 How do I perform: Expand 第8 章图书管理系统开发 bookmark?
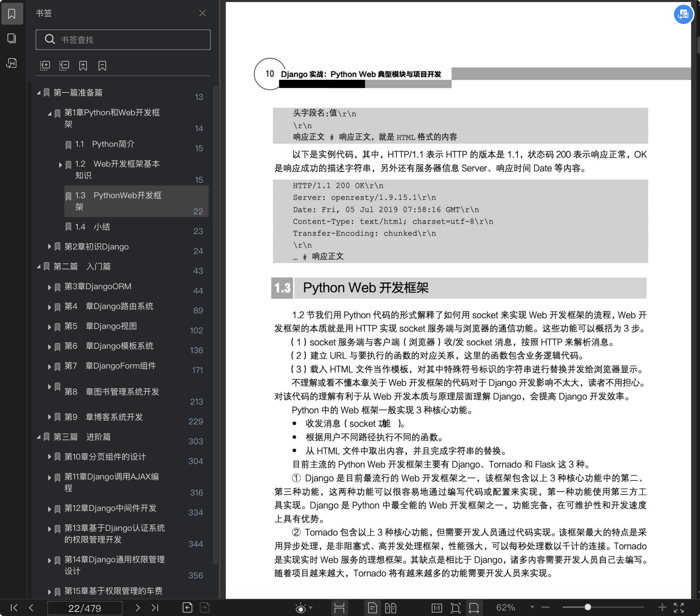tap(50, 386)
